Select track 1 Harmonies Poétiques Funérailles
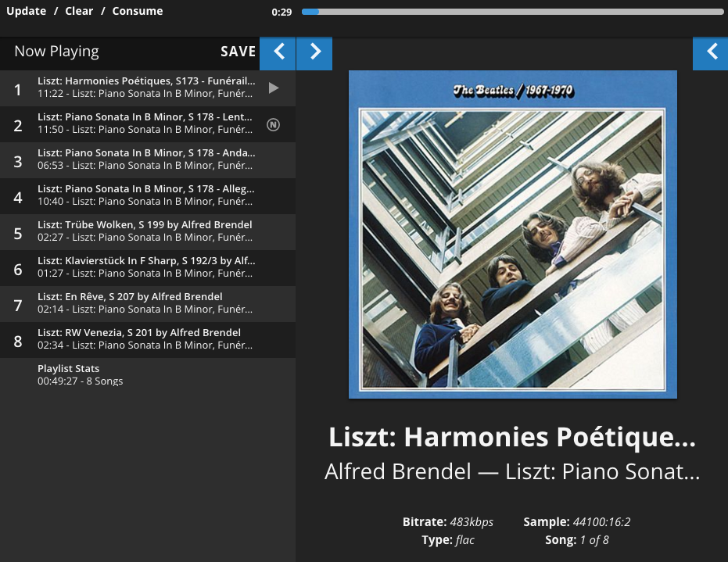Viewport: 728px width, 562px height. click(x=148, y=88)
